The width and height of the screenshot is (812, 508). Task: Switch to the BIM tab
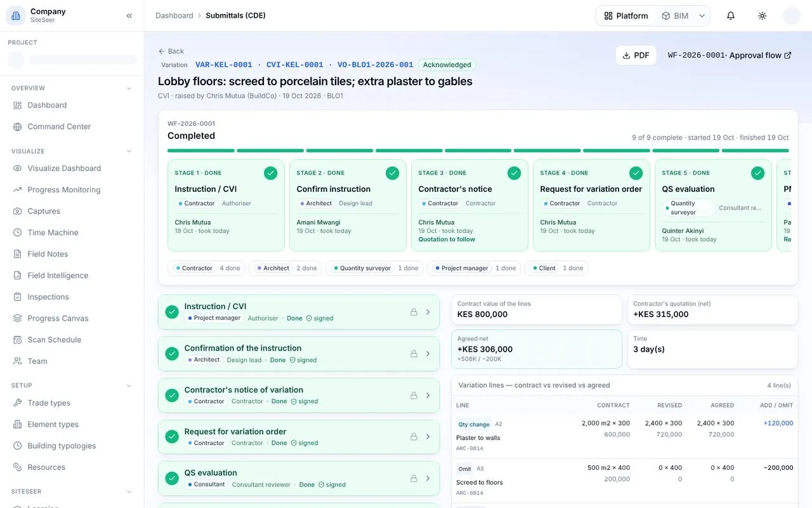(x=675, y=16)
